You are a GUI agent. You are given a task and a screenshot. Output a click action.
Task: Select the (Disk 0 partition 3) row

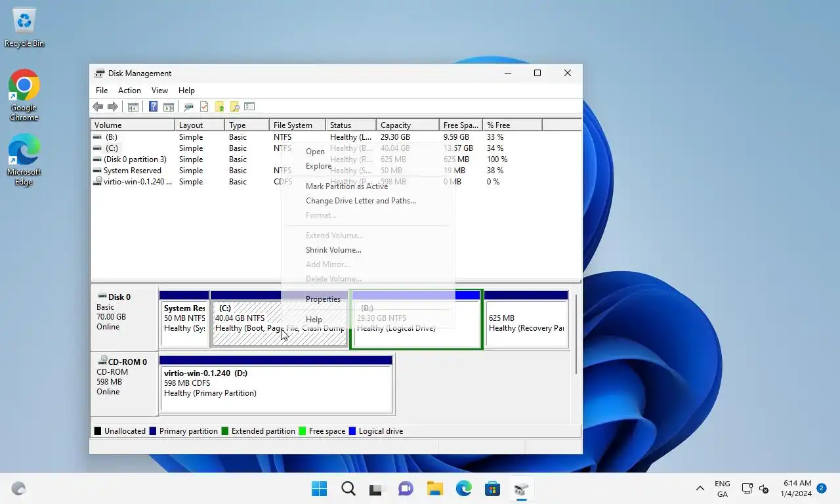tap(335, 159)
